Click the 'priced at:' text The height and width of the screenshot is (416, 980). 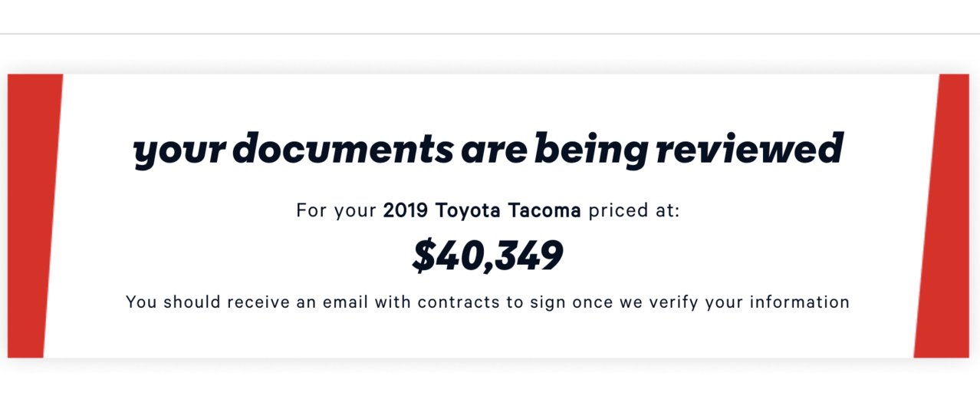point(633,211)
